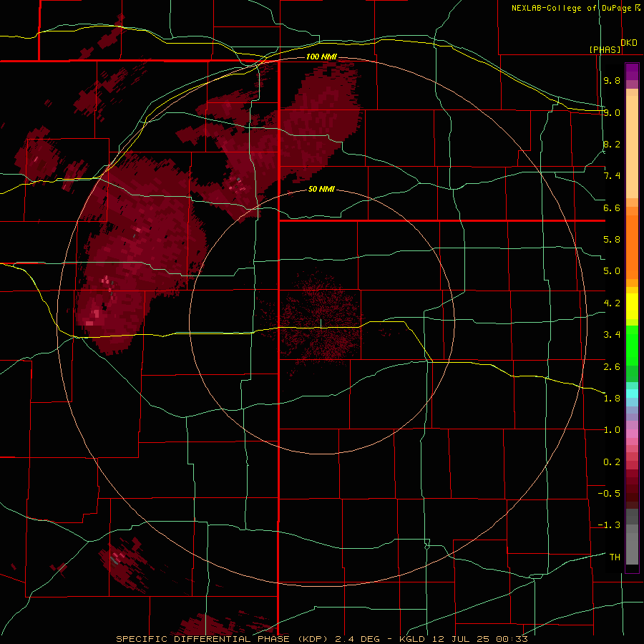Click the DKD product label
Viewport: 644px width, 644px height.
coord(629,43)
